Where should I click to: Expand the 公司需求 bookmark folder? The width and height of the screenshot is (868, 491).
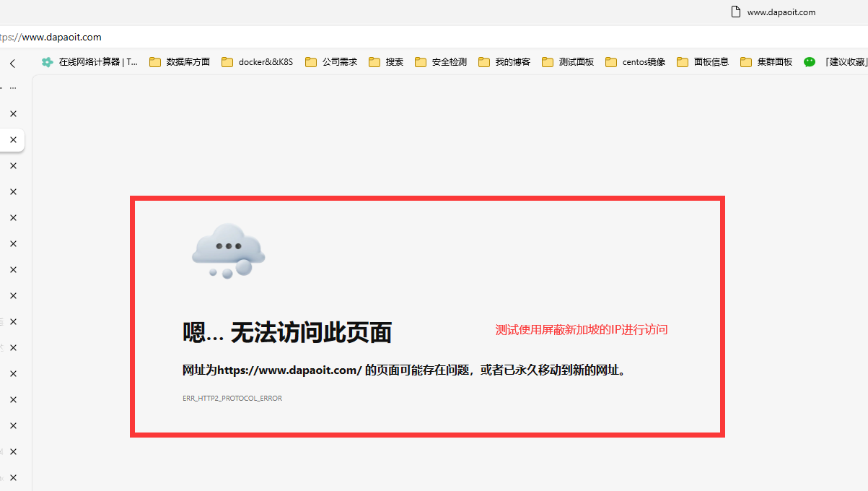coord(331,62)
